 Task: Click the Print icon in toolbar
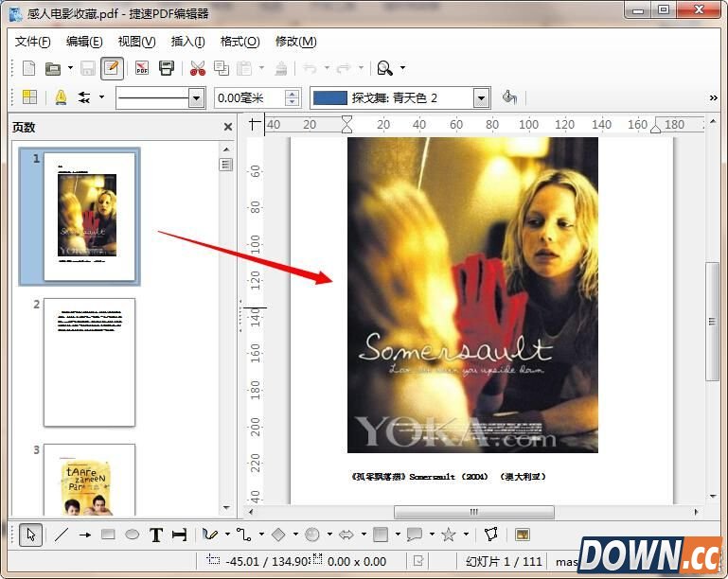click(x=167, y=68)
